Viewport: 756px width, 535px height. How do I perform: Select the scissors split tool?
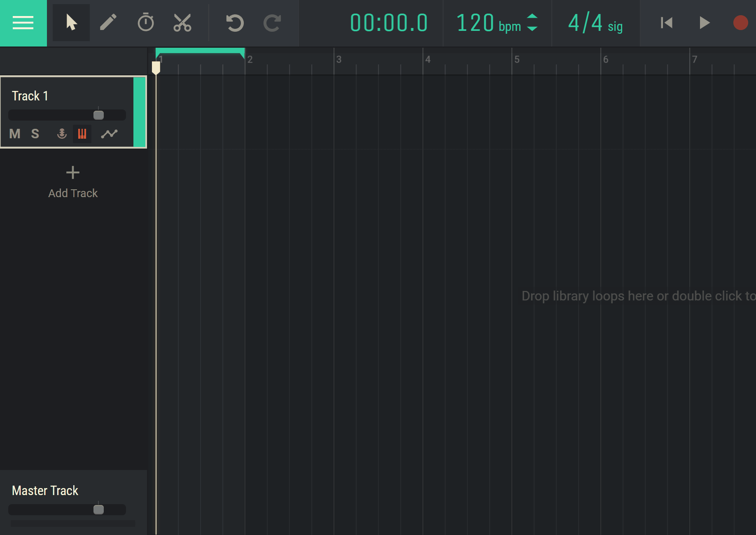182,23
